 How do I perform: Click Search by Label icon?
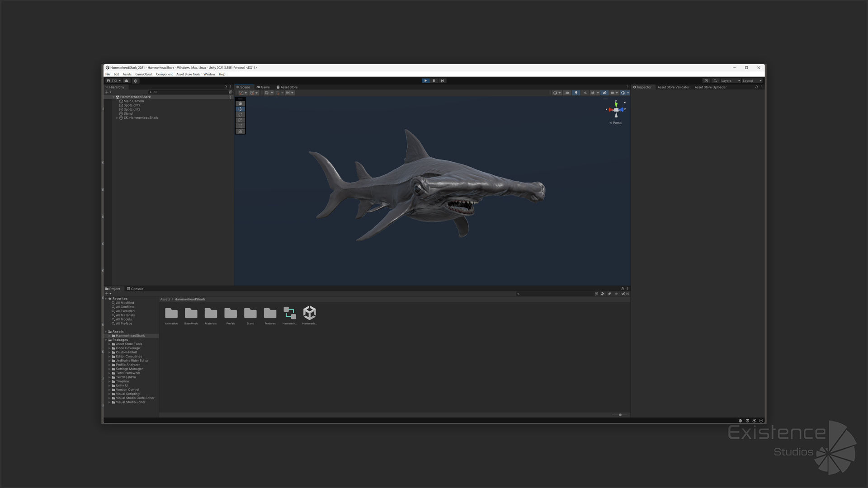[x=609, y=294]
